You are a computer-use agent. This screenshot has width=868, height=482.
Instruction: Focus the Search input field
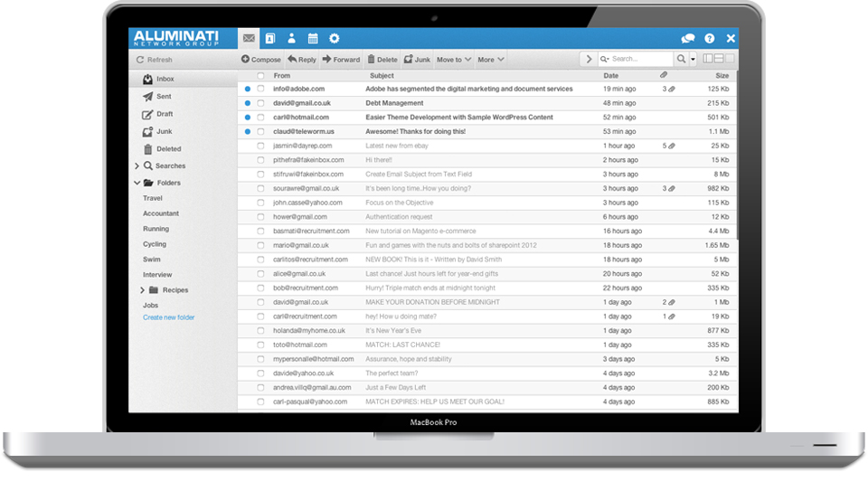point(640,60)
